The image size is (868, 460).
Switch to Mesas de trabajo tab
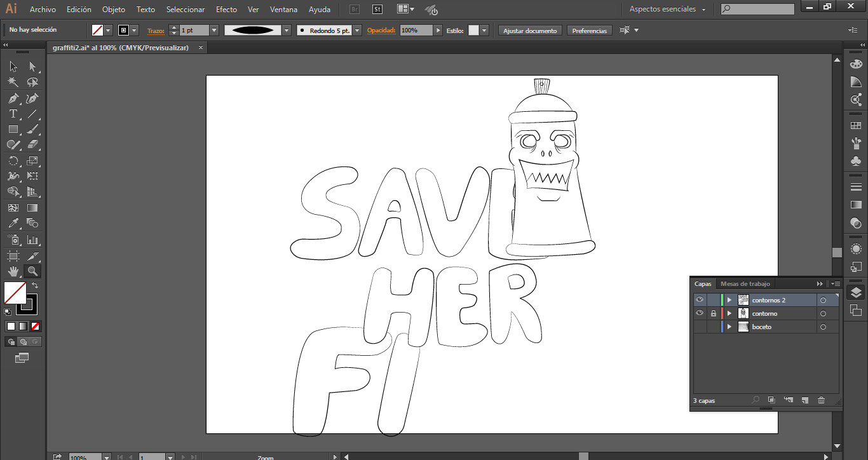click(745, 284)
